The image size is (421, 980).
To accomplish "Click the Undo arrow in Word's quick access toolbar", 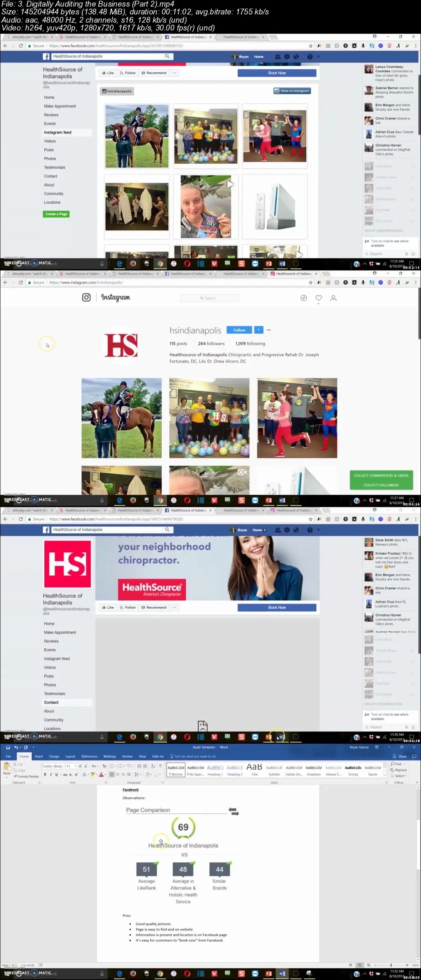I will 16,747.
